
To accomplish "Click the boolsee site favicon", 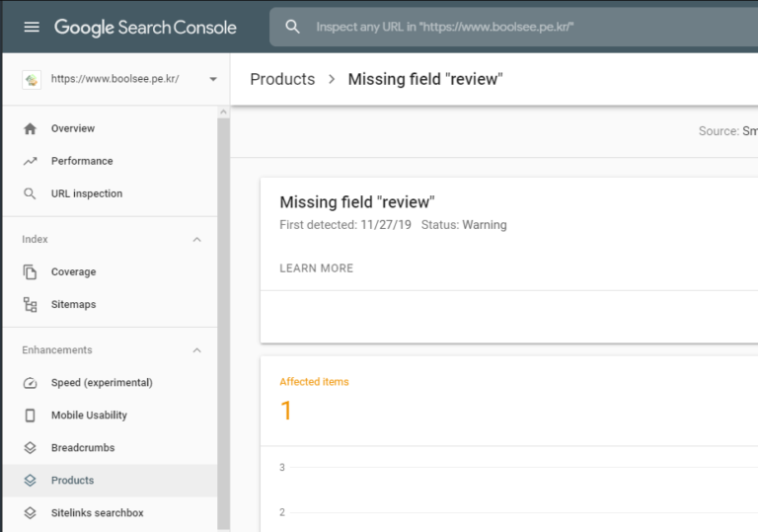I will [x=32, y=79].
